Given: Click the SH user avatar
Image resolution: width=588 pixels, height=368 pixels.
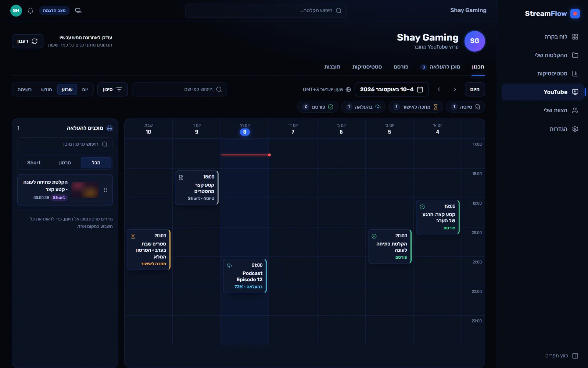Looking at the screenshot, I should (x=16, y=11).
